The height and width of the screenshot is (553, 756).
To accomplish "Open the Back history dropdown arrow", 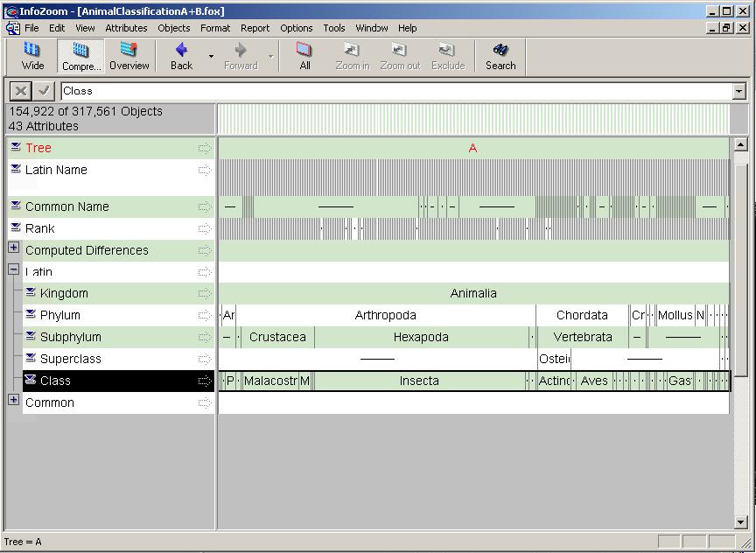I will click(x=211, y=57).
